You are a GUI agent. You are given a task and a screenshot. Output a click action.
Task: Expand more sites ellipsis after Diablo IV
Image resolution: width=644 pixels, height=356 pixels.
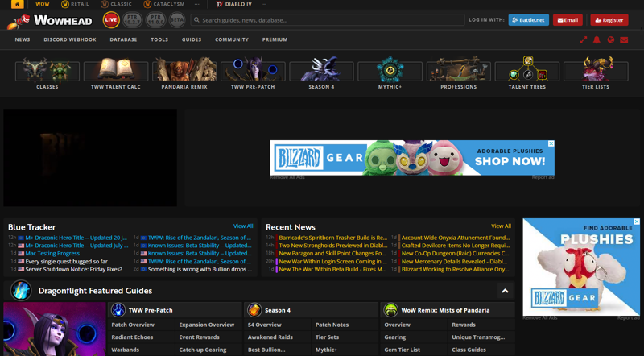(x=264, y=4)
